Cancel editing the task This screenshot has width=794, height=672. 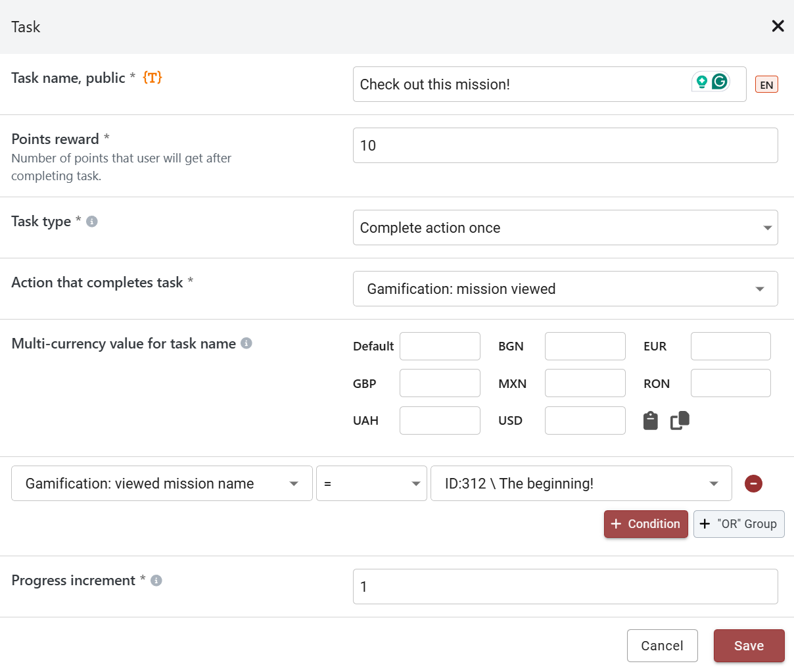662,646
